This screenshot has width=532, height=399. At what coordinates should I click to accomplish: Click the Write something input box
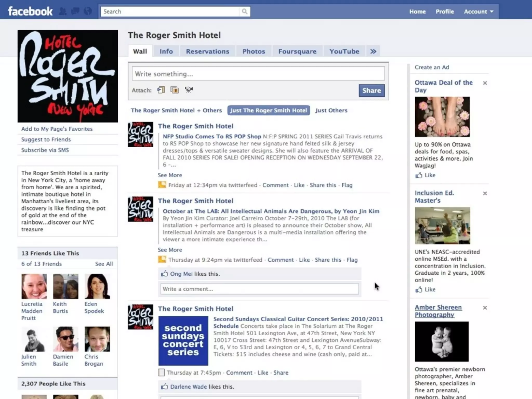point(258,74)
